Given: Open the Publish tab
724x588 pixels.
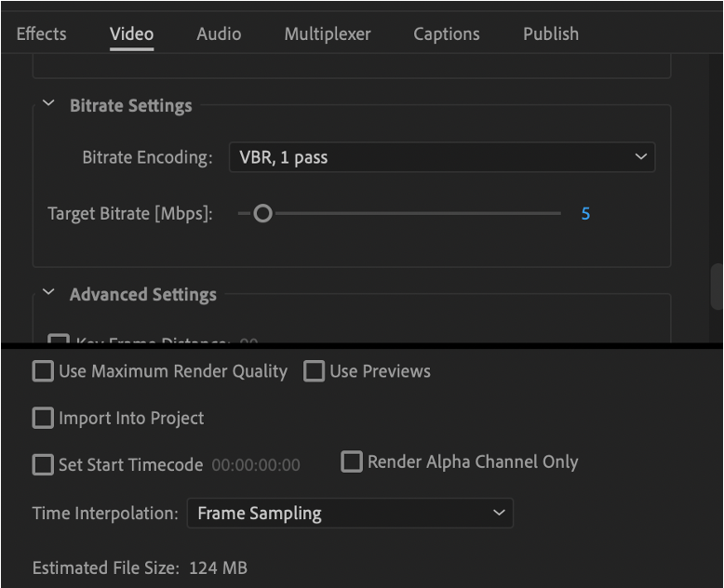Looking at the screenshot, I should click(550, 33).
